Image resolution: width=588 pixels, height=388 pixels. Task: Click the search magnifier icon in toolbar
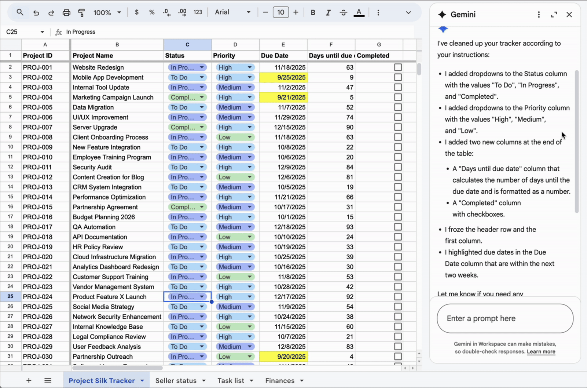click(20, 12)
